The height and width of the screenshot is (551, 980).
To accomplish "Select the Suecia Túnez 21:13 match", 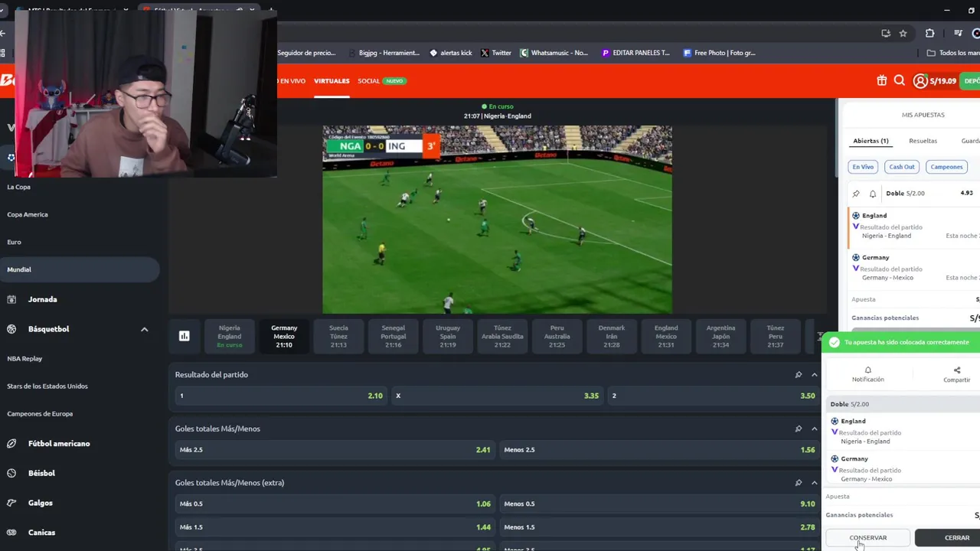I will 338,336.
